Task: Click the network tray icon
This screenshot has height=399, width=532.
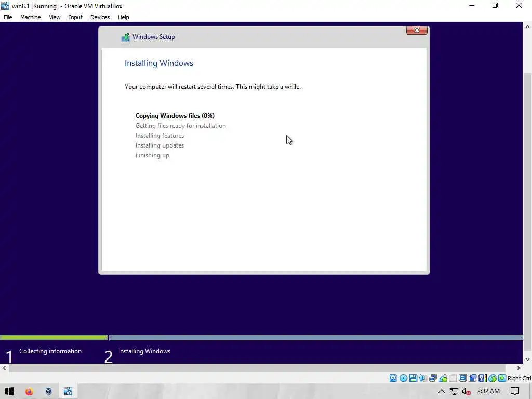Action: coord(454,391)
